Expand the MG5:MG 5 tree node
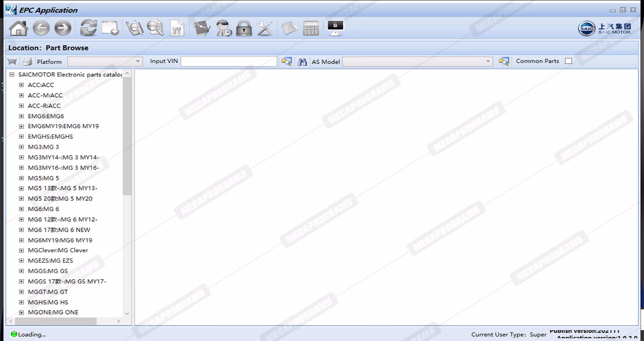 coord(21,178)
